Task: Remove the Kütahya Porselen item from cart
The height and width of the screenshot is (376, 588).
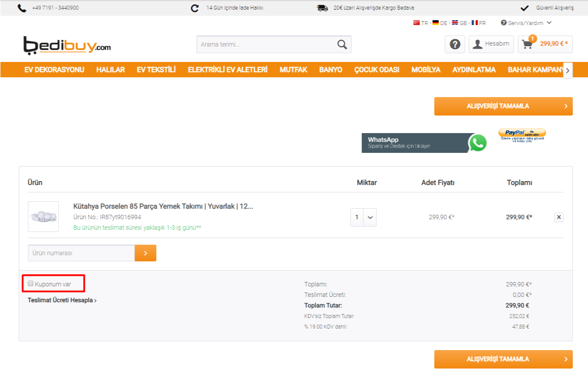Action: click(559, 217)
